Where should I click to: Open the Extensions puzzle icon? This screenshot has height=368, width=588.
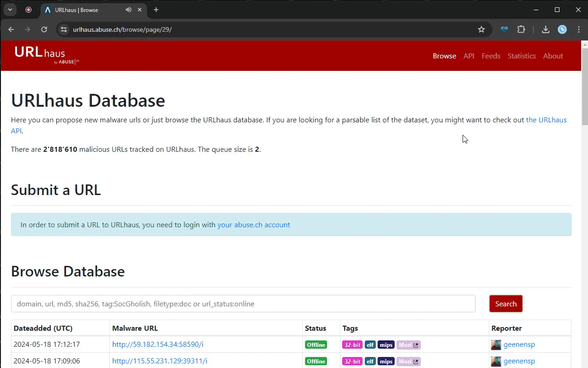(x=521, y=29)
